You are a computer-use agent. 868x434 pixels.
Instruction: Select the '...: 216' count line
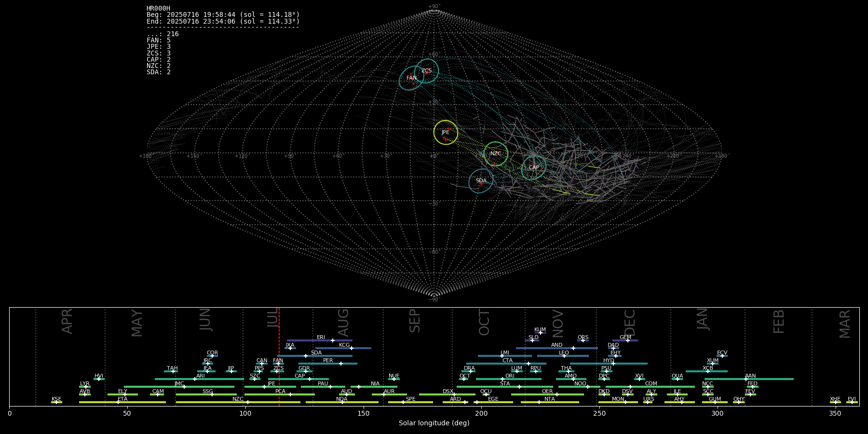coord(163,34)
